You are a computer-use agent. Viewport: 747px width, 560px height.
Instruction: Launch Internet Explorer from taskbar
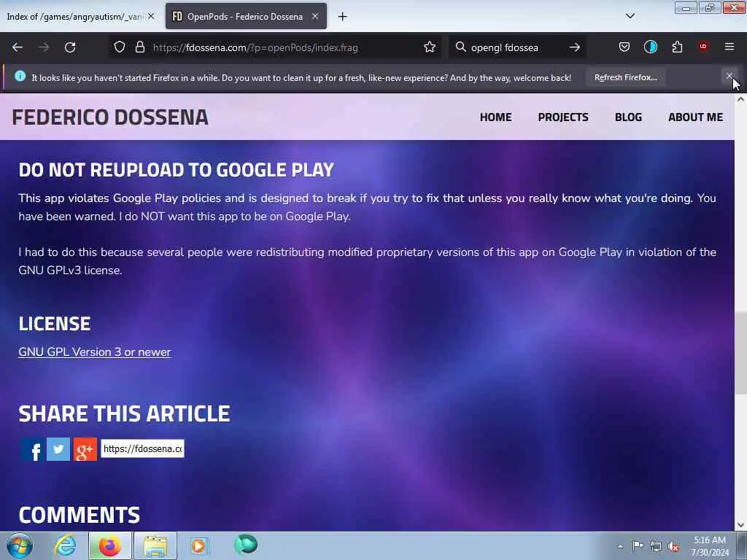(x=65, y=545)
